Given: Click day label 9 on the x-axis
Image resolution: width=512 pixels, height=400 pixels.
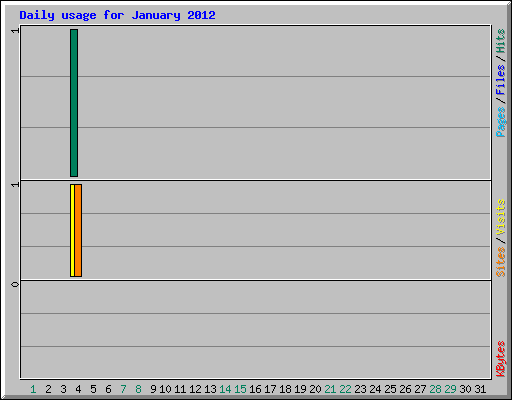Looking at the screenshot, I should [153, 389].
